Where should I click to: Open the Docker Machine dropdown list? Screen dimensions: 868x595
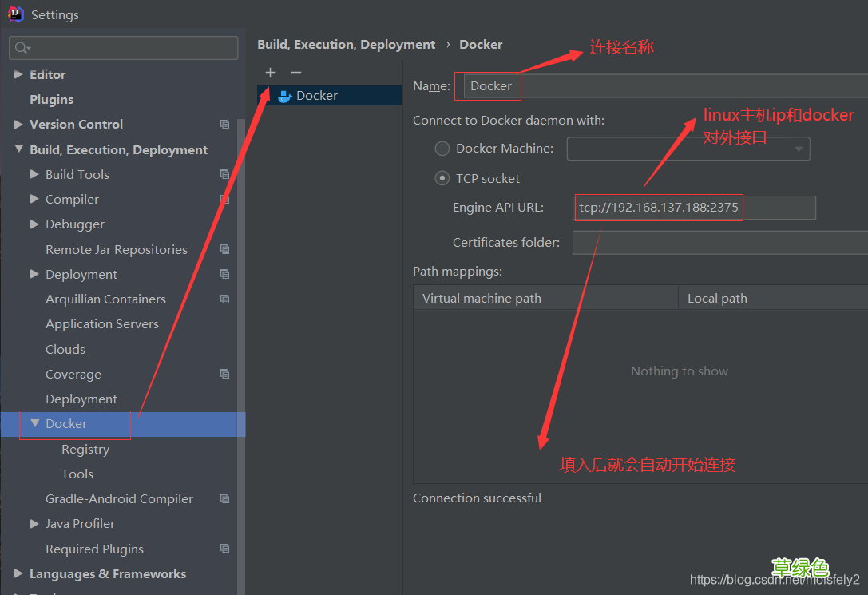[x=688, y=149]
